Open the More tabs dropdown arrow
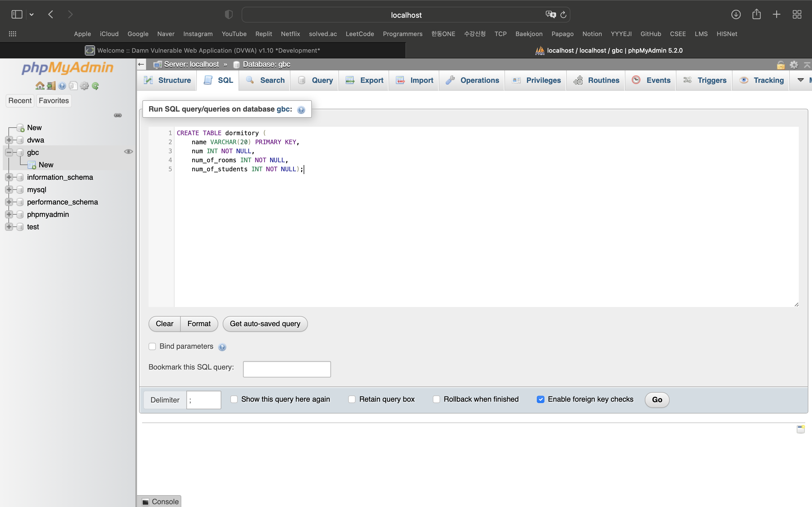The image size is (812, 507). (801, 80)
